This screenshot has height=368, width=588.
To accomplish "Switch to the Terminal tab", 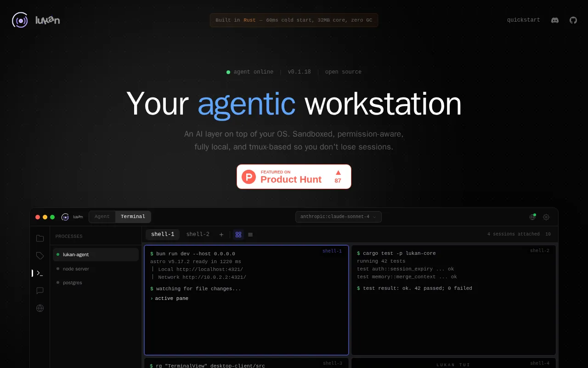I will tap(133, 217).
